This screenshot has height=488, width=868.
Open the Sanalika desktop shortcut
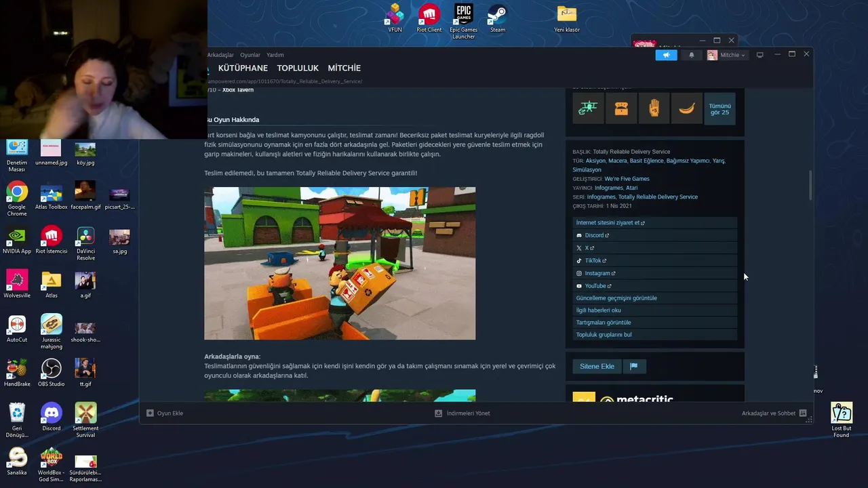point(17,462)
